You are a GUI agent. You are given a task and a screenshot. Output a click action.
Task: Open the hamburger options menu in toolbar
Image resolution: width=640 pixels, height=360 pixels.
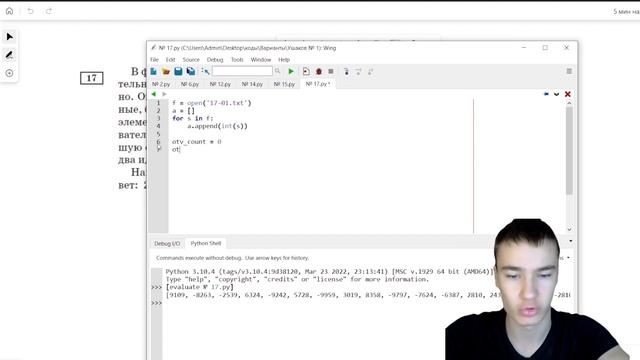(x=569, y=71)
